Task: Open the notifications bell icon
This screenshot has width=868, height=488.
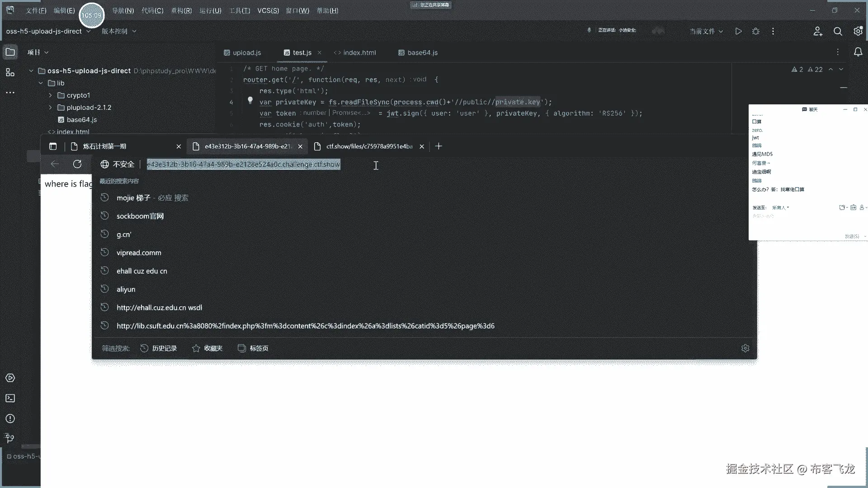Action: pyautogui.click(x=858, y=52)
